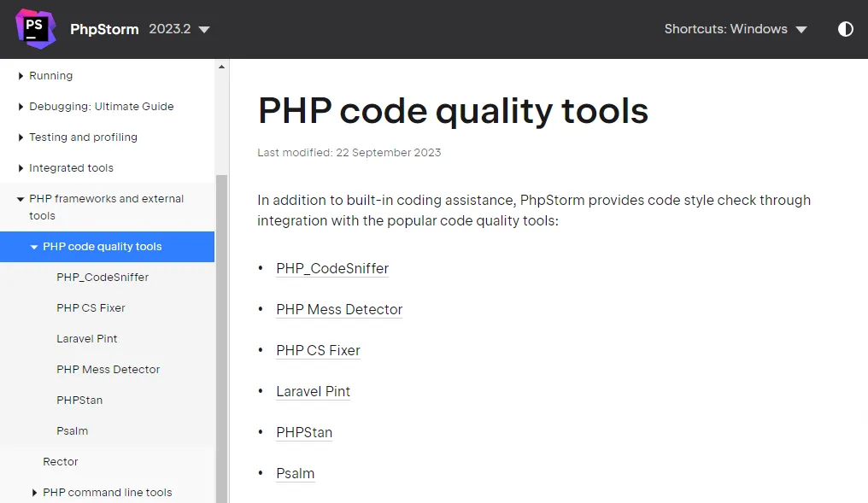Expand the Integrated tools arrow

(21, 167)
